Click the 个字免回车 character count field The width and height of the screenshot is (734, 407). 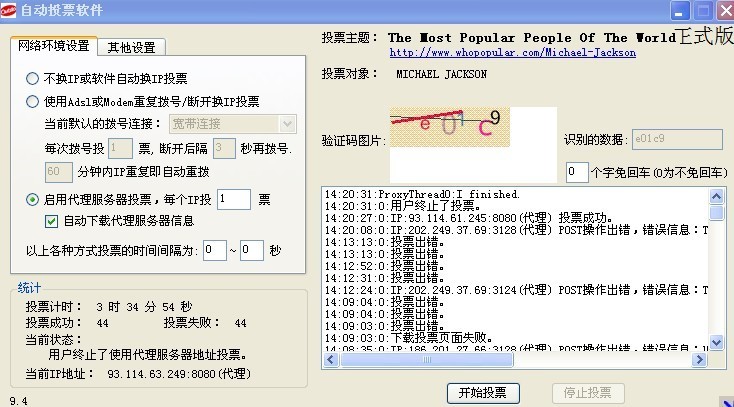click(x=576, y=173)
